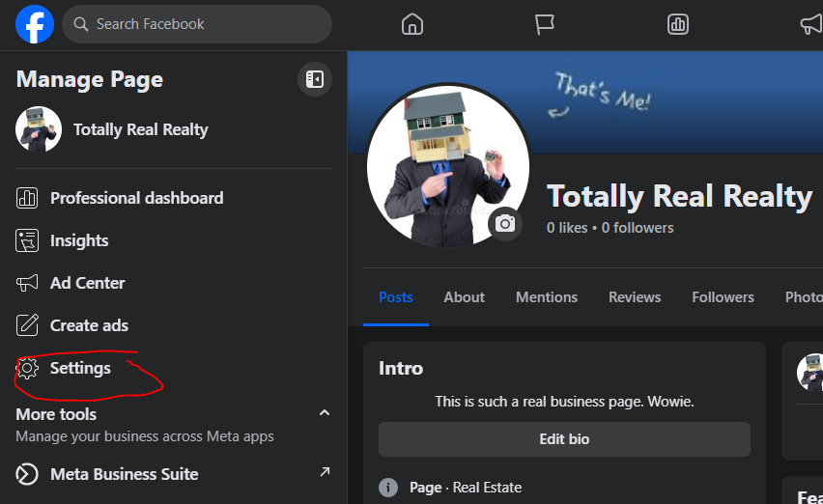The height and width of the screenshot is (504, 823).
Task: Select the Posts tab
Action: coord(396,297)
